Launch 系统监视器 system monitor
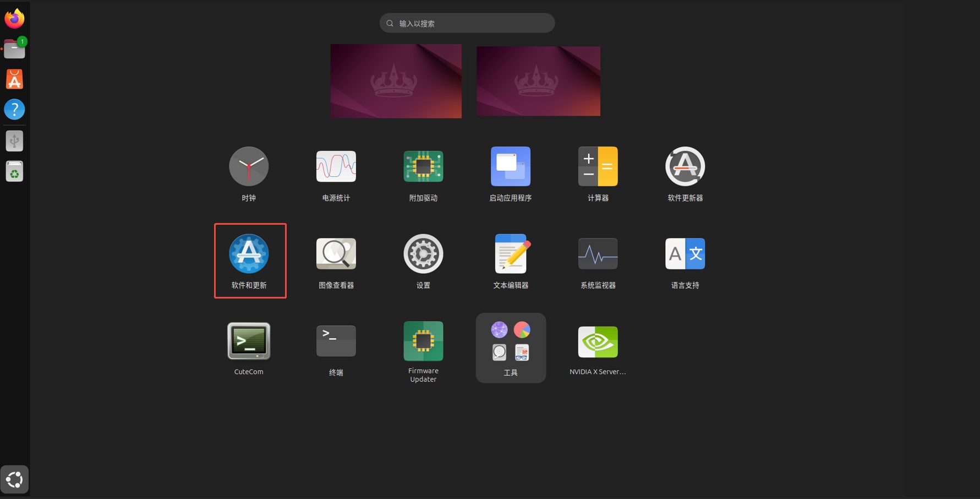980x499 pixels. point(598,253)
